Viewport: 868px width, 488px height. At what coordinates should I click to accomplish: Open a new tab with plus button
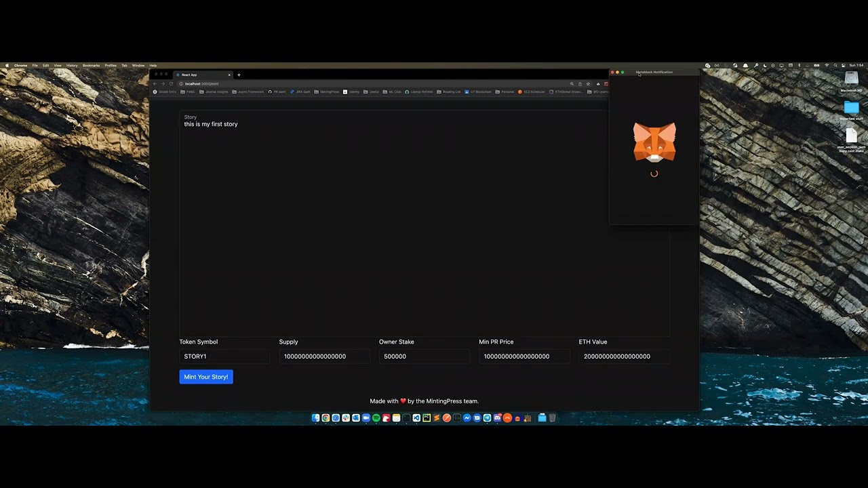click(x=239, y=75)
